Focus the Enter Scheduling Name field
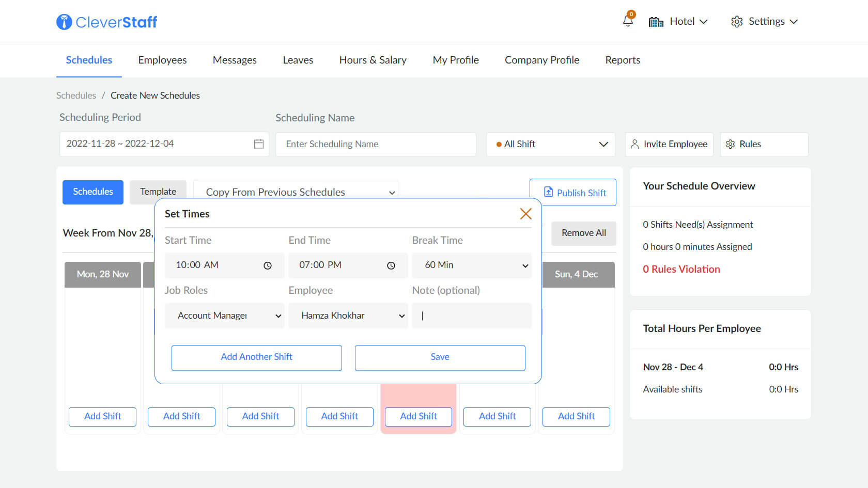The image size is (868, 488). click(x=376, y=144)
